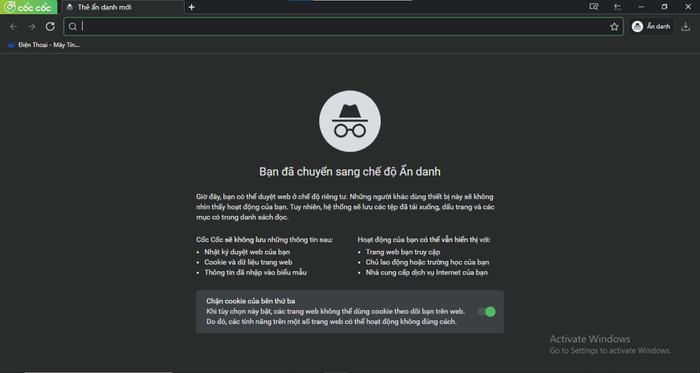Screen dimensions: 700x373
Task: Click 'Nhà cung cấp dịch vụ Internet của bạn'
Action: click(427, 273)
